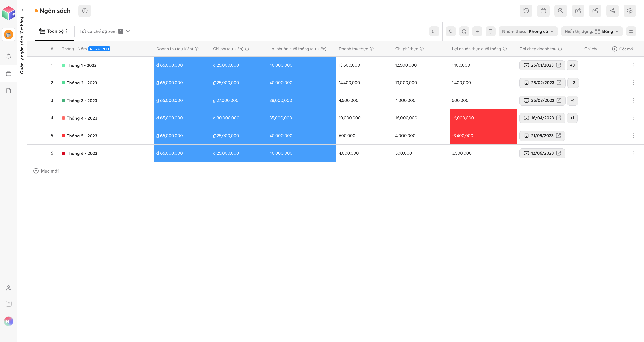Click Lợi nhuận thực cuối tháng column header
This screenshot has width=644, height=342.
click(x=476, y=49)
